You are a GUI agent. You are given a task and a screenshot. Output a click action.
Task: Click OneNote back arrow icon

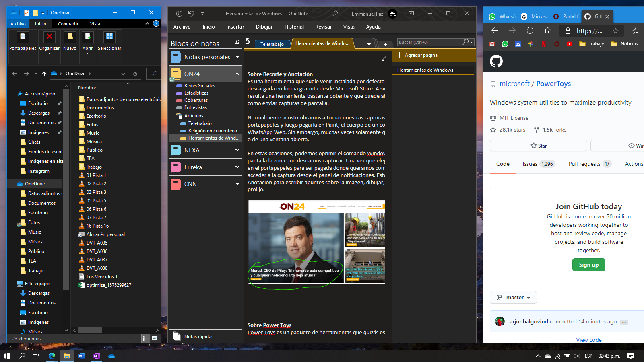click(x=180, y=14)
